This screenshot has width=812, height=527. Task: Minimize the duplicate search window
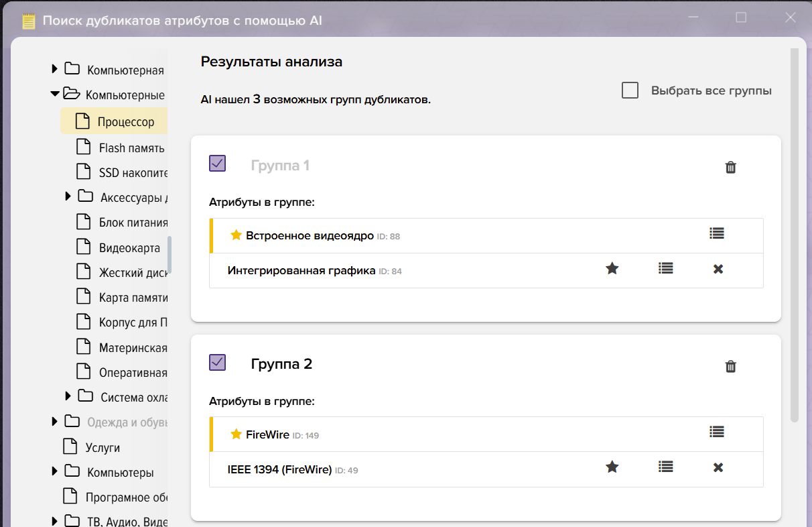693,17
